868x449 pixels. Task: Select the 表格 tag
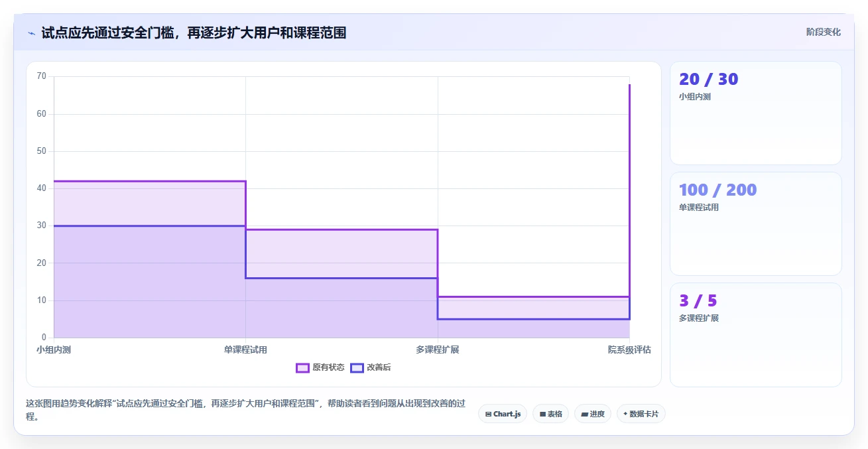click(550, 414)
